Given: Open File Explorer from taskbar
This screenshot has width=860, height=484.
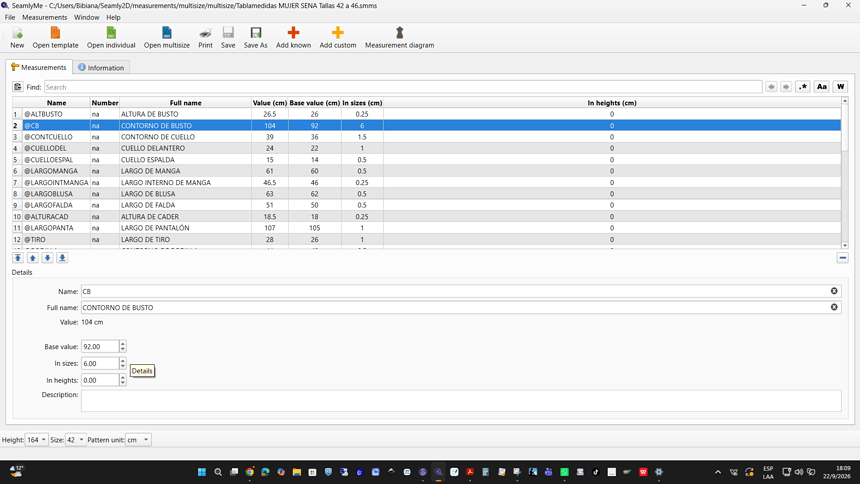Looking at the screenshot, I should [x=297, y=472].
